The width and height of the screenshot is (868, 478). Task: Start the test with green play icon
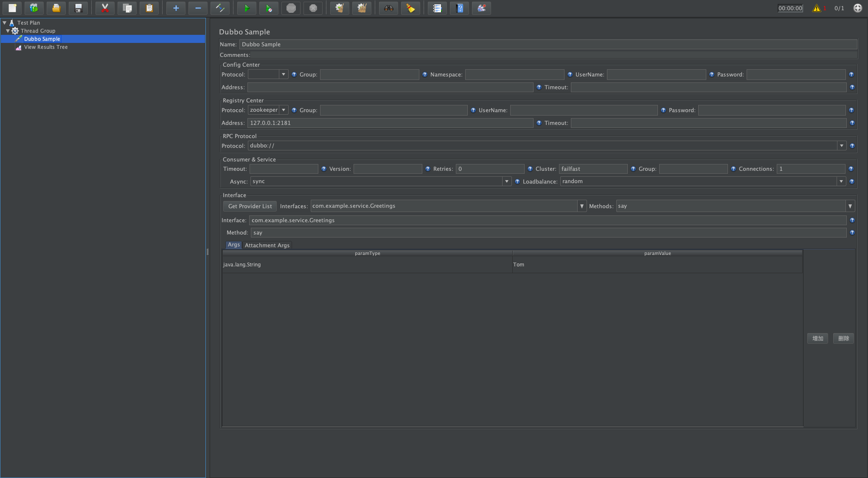coord(247,8)
